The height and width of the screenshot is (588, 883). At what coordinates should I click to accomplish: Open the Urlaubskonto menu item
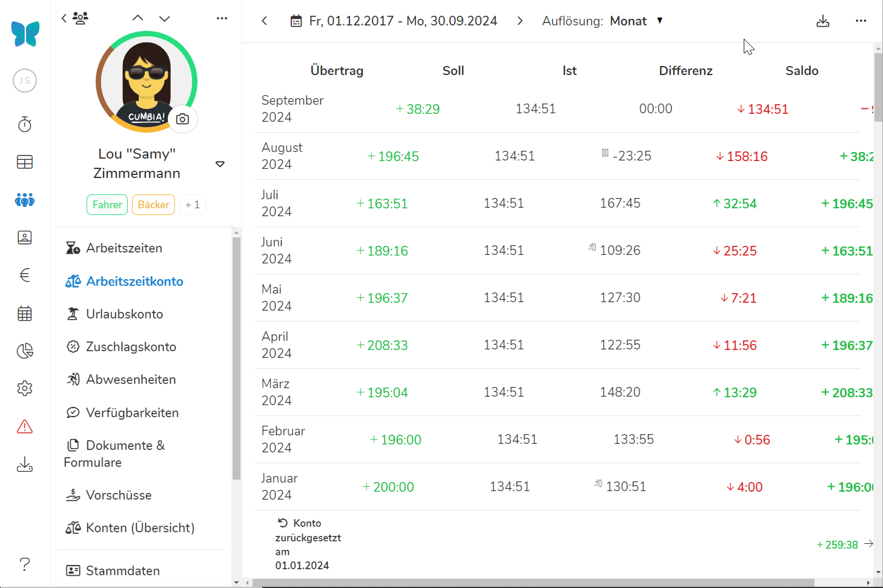[x=124, y=314]
